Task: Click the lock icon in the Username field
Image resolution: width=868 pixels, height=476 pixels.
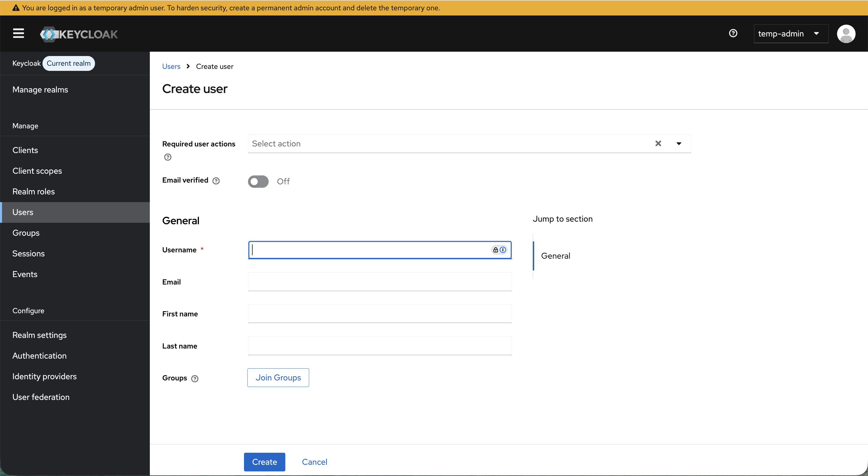Action: point(495,250)
